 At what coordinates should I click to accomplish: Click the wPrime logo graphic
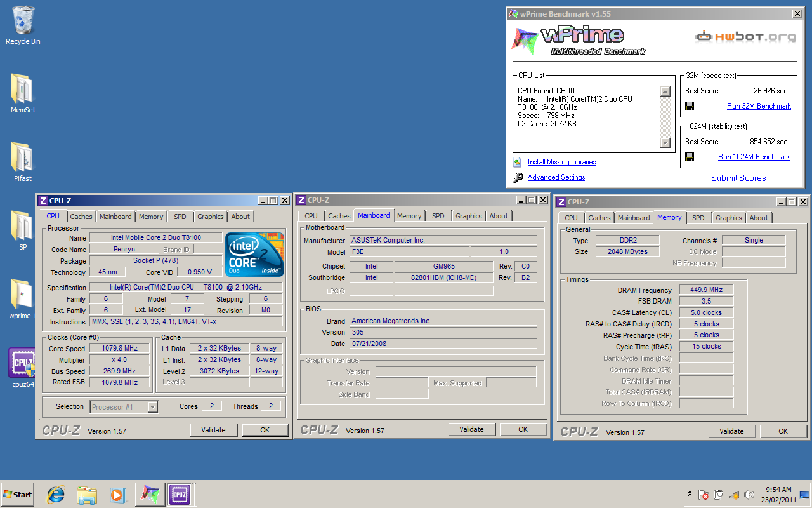click(579, 40)
